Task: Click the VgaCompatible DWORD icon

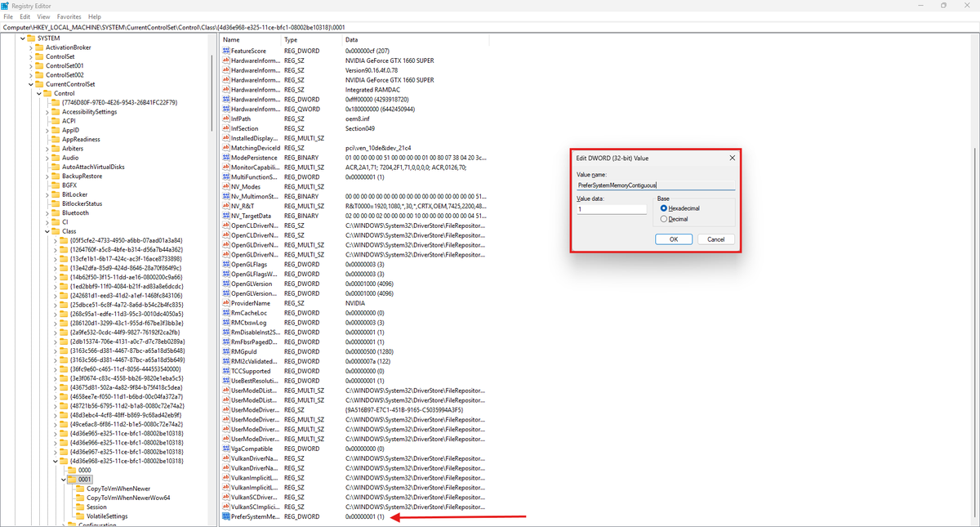Action: tap(226, 449)
